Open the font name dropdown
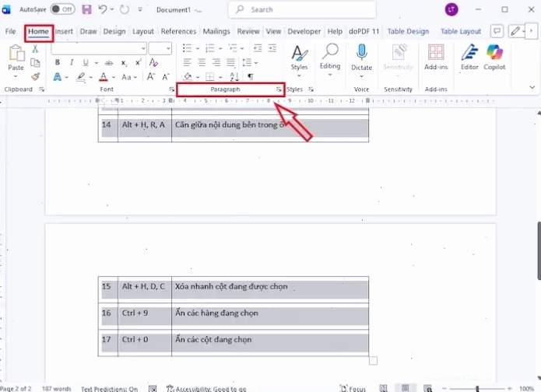Image resolution: width=541 pixels, height=392 pixels. tap(143, 49)
